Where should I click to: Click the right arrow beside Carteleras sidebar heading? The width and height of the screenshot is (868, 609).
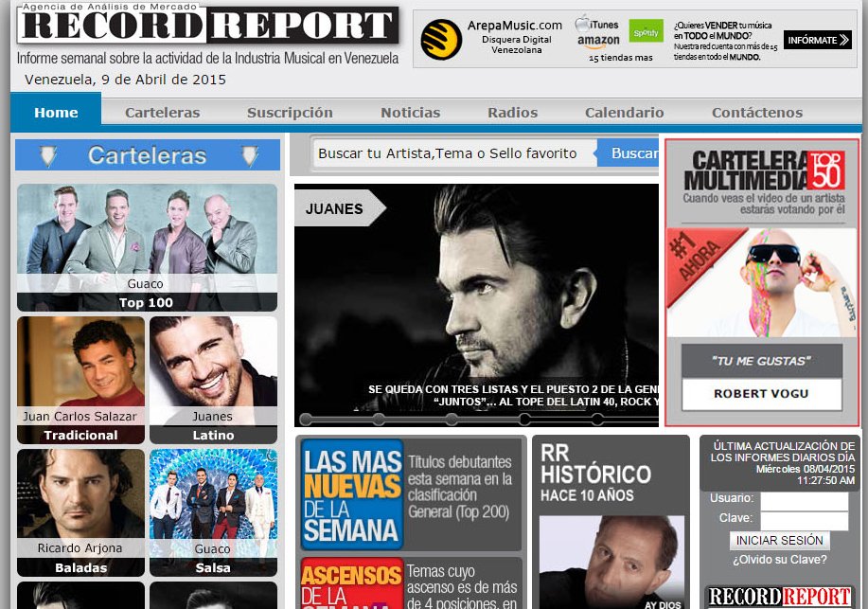click(250, 156)
